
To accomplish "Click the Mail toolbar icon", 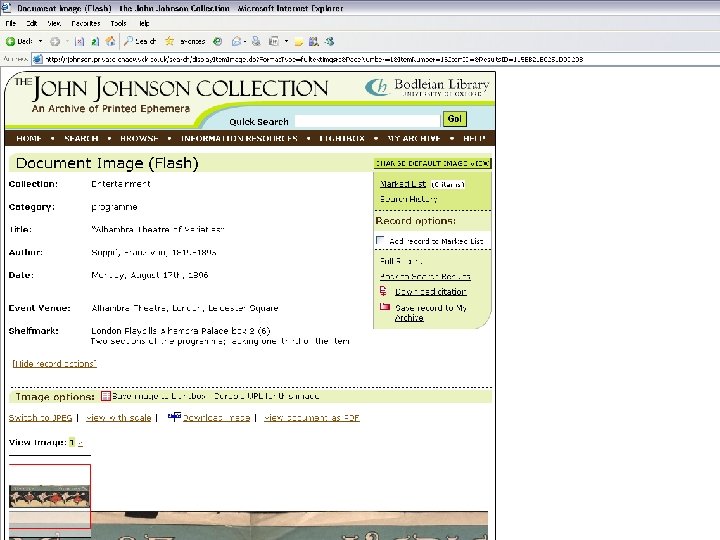I will (236, 41).
